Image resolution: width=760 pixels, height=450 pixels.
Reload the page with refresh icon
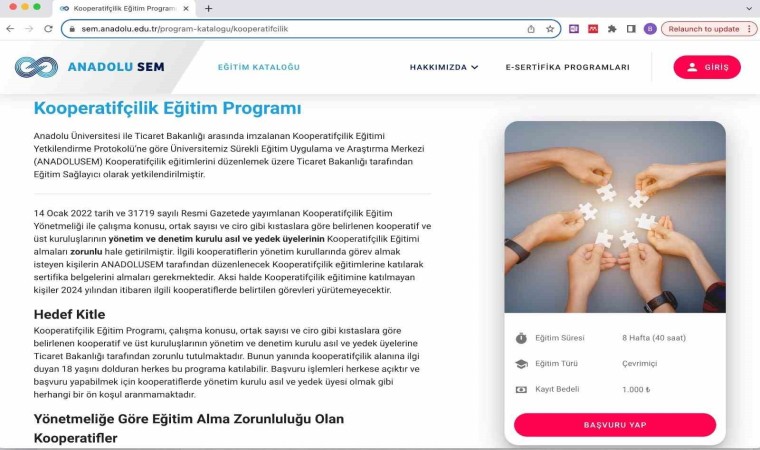click(x=48, y=29)
